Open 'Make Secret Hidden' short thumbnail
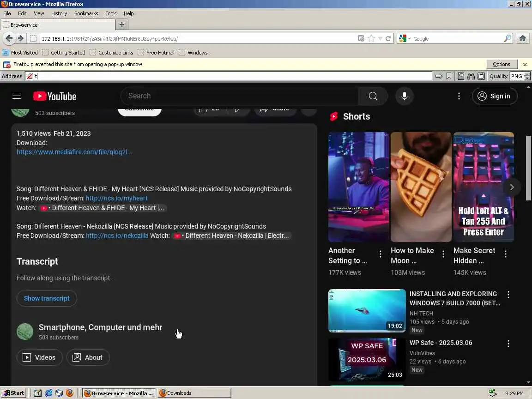Screen dimensions: 532x399 coord(484,187)
